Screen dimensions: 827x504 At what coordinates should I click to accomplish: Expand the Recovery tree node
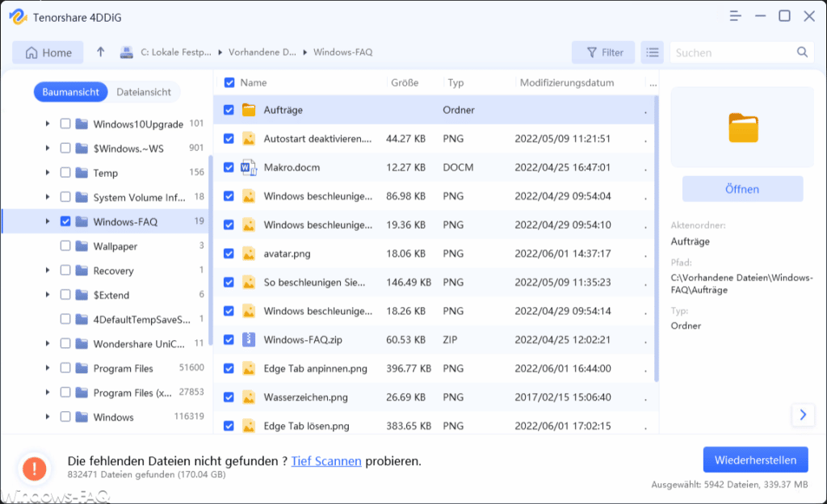tap(48, 270)
